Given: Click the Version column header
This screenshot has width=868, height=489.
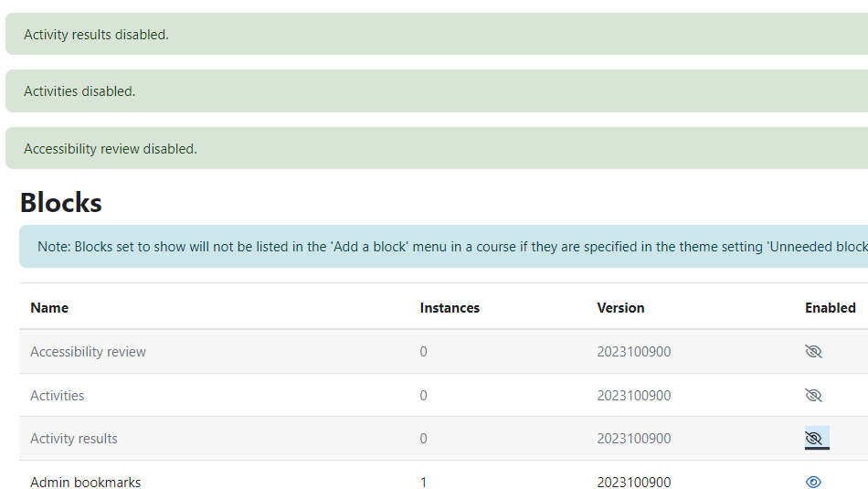Looking at the screenshot, I should tap(620, 308).
